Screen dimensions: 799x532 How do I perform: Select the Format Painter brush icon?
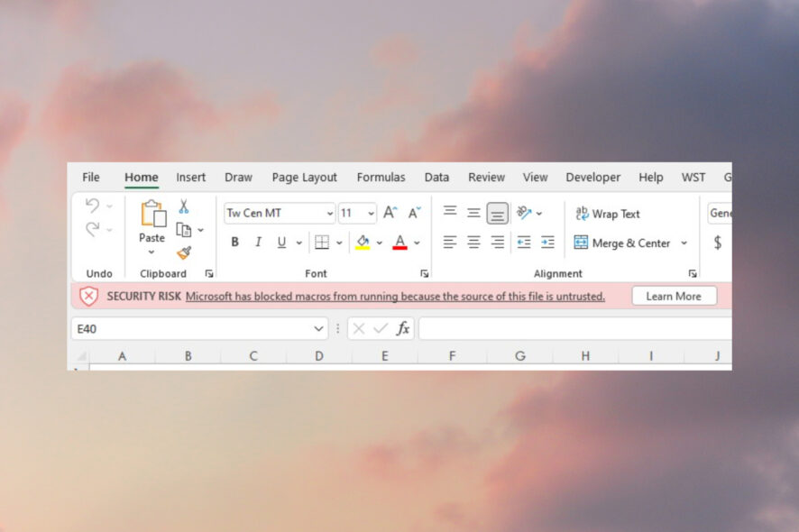click(184, 252)
